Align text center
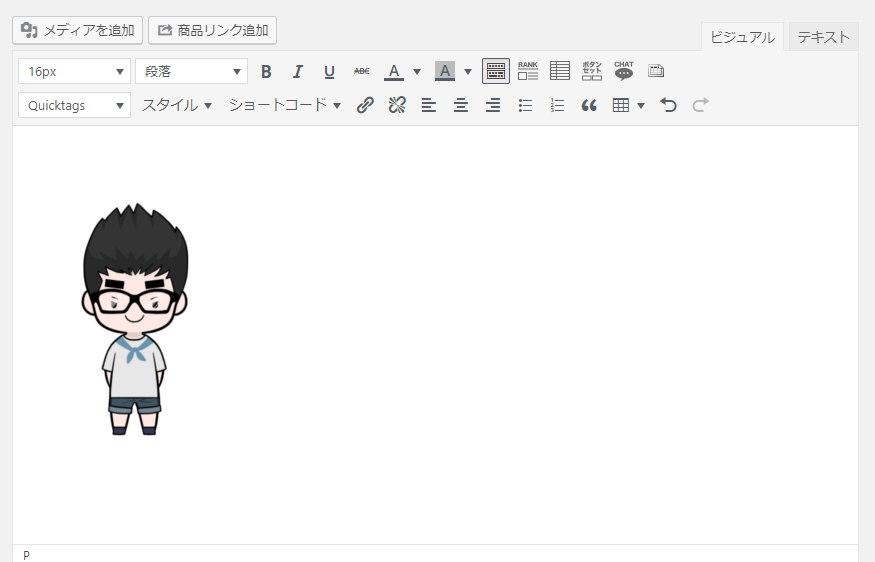This screenshot has height=562, width=875. 461,105
